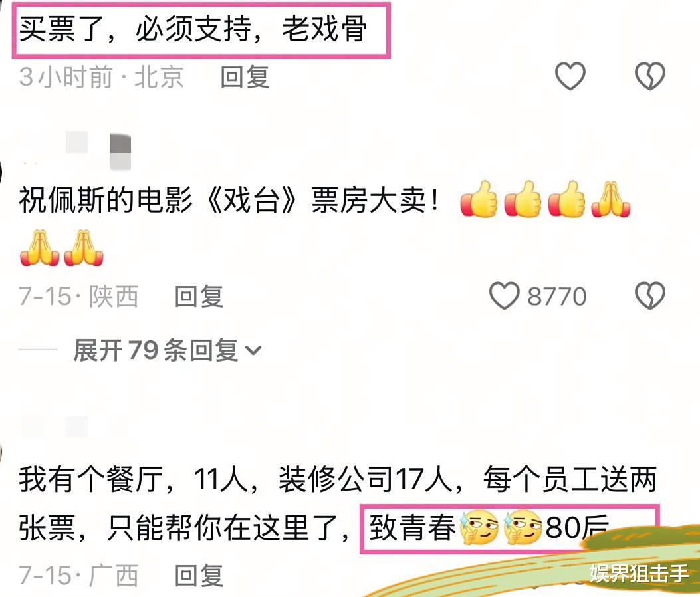Tap the praying hands emoji after thumbs-ups
This screenshot has width=700, height=597.
pos(610,199)
